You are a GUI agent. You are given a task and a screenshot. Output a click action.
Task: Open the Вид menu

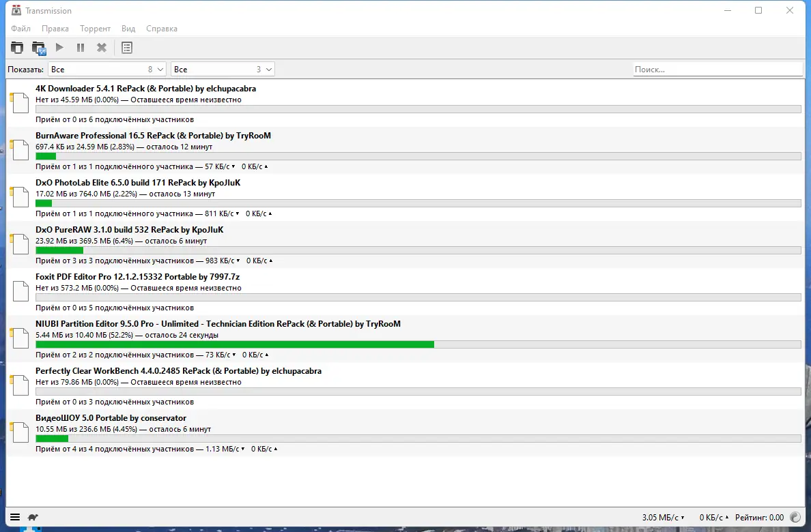tap(128, 29)
